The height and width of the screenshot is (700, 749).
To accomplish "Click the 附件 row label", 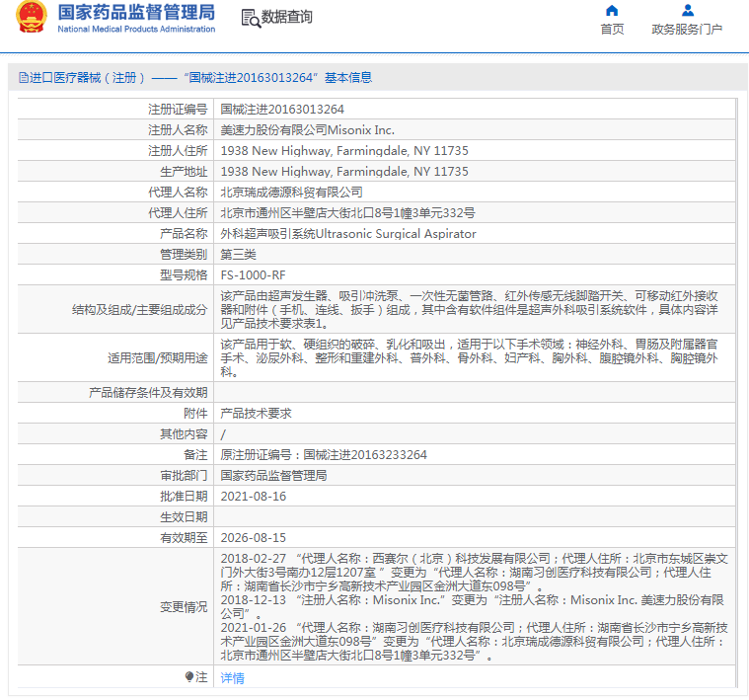I will pyautogui.click(x=195, y=414).
